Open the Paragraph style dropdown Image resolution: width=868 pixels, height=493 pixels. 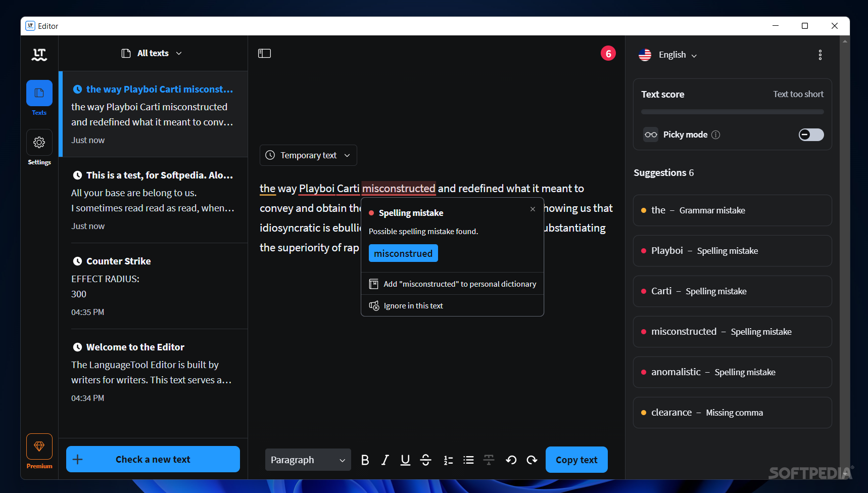point(308,460)
